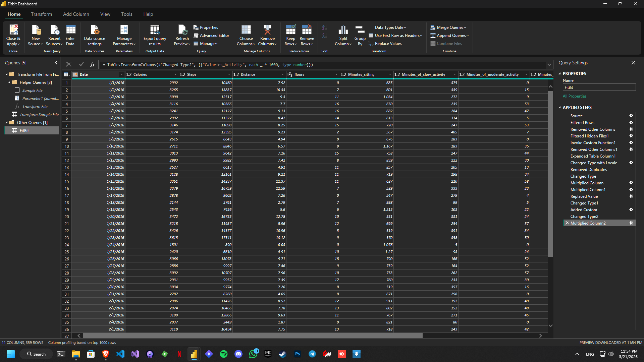Open the Tools menu

point(126,14)
